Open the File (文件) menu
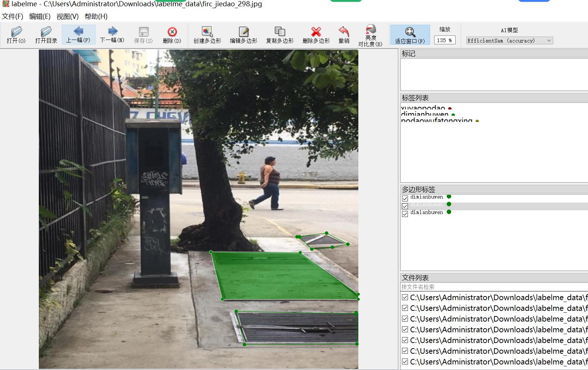The width and height of the screenshot is (588, 370). 13,17
